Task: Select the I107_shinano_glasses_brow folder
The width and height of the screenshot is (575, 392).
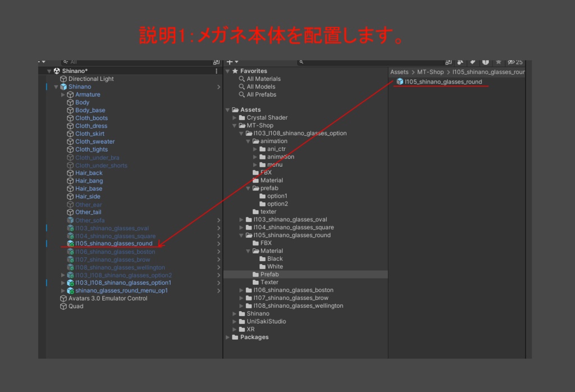Action: (291, 298)
